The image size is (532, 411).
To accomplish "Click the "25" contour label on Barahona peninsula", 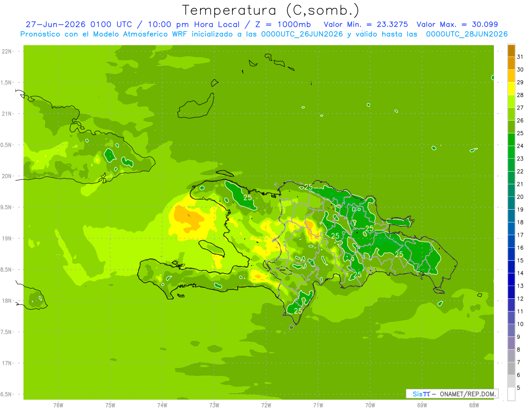I will point(298,311).
